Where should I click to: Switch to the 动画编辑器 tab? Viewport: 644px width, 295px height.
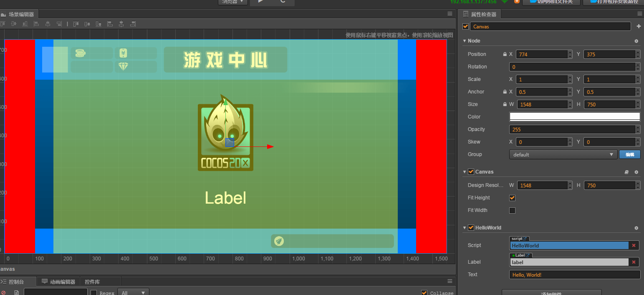click(x=58, y=282)
